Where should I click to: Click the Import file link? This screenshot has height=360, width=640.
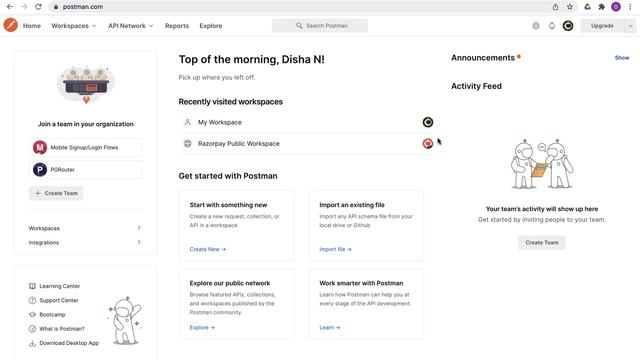[335, 249]
